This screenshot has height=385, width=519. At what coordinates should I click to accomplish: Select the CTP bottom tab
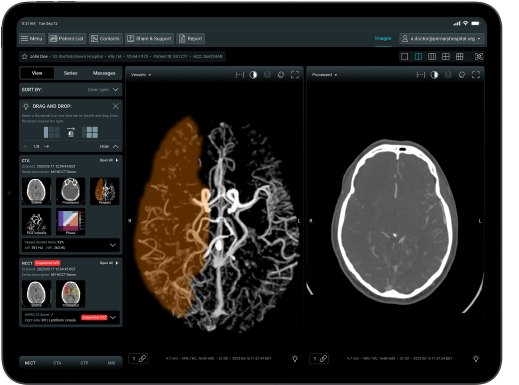[84, 363]
